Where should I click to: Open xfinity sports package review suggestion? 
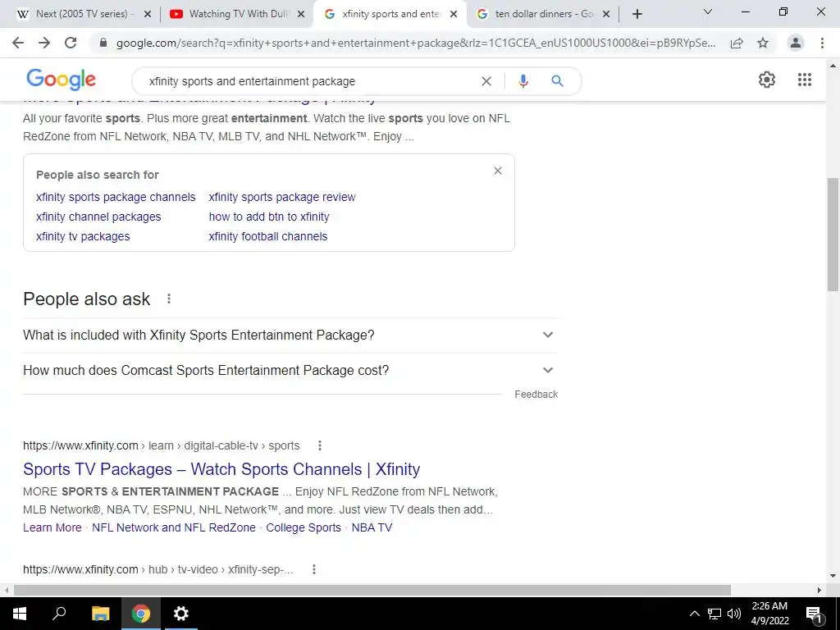(x=282, y=197)
